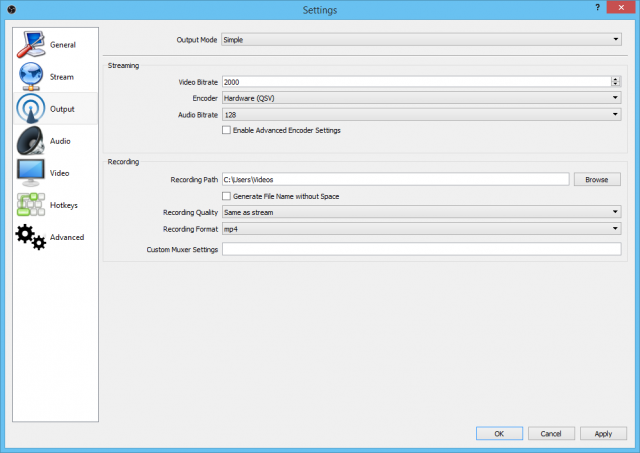Image resolution: width=640 pixels, height=453 pixels.
Task: Increase Video Bitrate with up arrow
Action: click(616, 79)
